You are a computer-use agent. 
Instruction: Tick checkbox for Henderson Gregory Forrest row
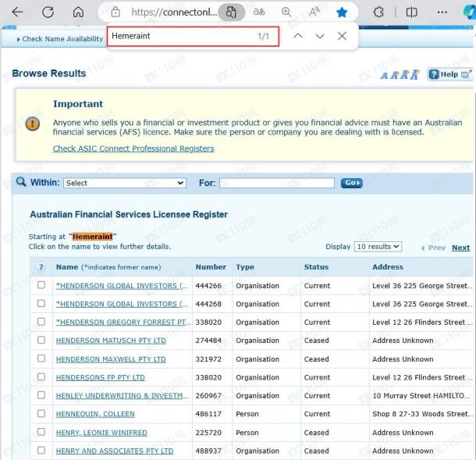(41, 322)
